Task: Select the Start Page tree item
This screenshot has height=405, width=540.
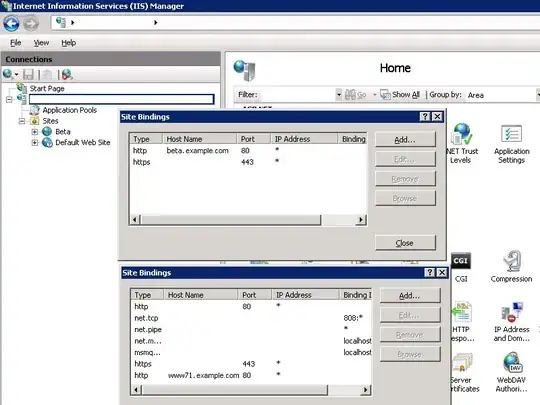Action: (x=47, y=89)
